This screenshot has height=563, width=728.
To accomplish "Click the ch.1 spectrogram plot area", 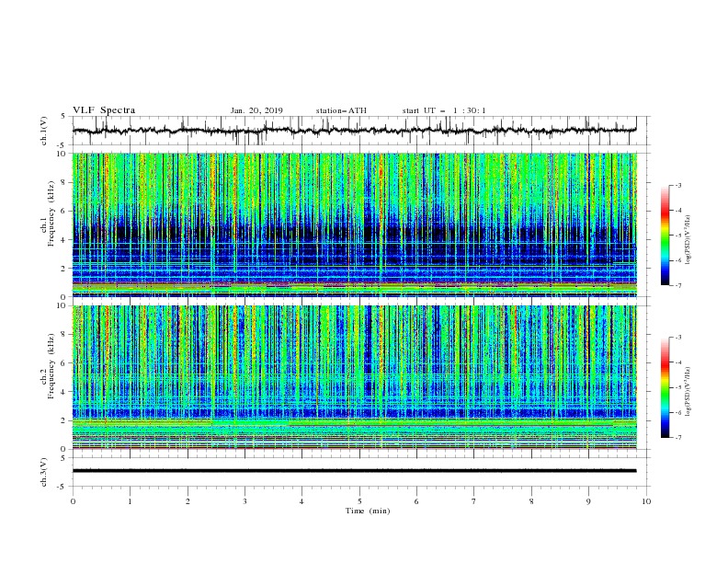I will click(355, 224).
